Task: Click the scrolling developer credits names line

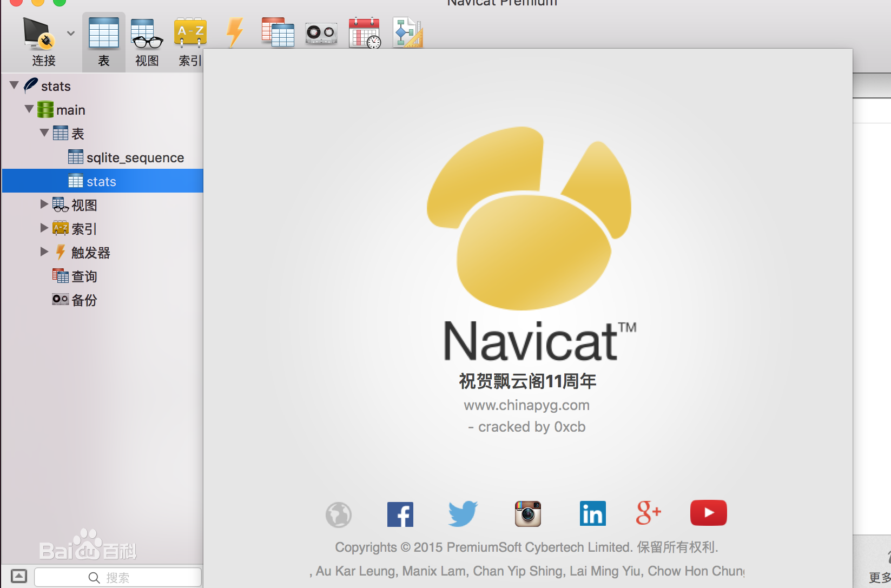Action: [x=527, y=571]
